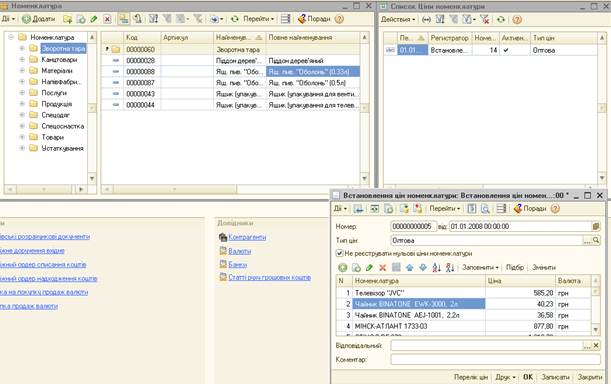Click inside the Відповідальний input field
This screenshot has width=611, height=384.
tap(487, 345)
